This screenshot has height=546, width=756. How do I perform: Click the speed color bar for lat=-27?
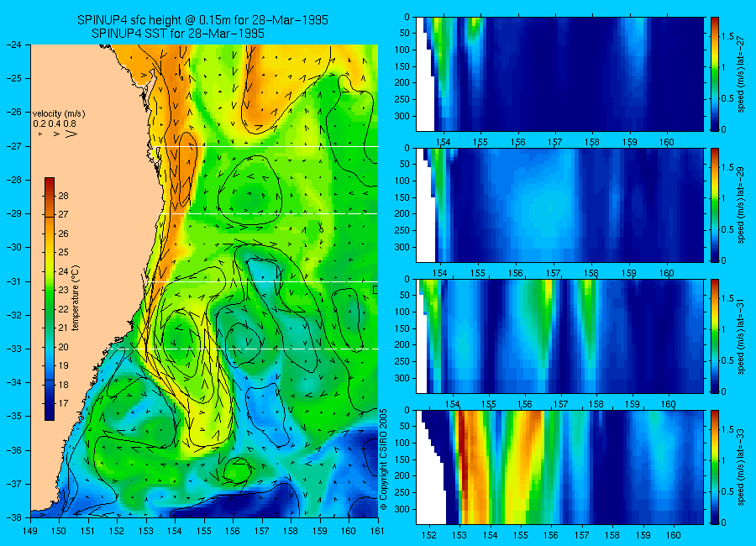pyautogui.click(x=715, y=74)
